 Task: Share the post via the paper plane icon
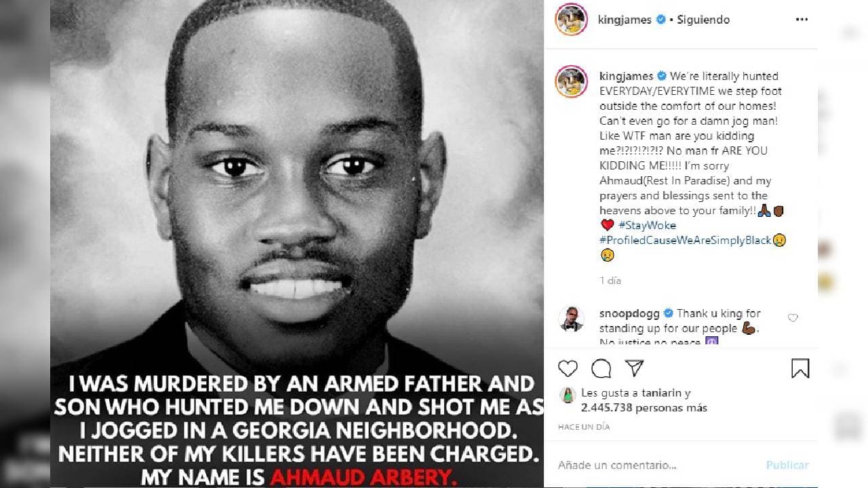click(x=634, y=368)
